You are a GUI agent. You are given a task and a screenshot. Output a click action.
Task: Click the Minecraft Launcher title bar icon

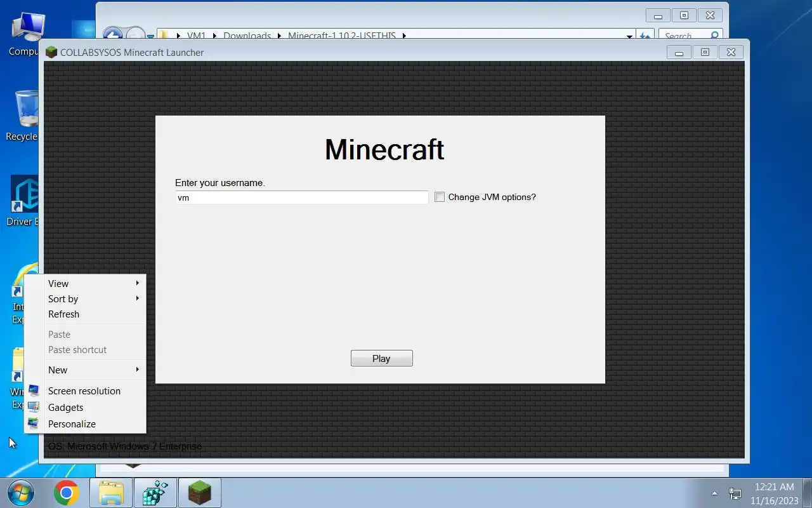pos(51,52)
